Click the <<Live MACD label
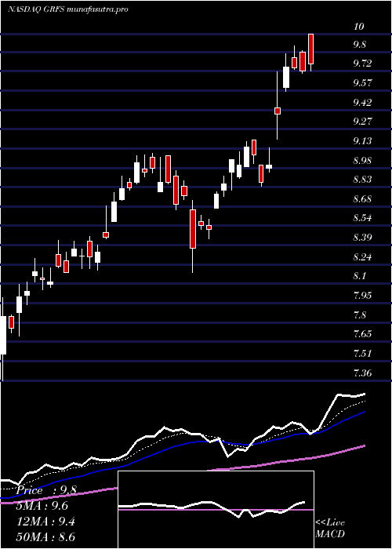Screen dimensions: 392x549 tap(330, 529)
